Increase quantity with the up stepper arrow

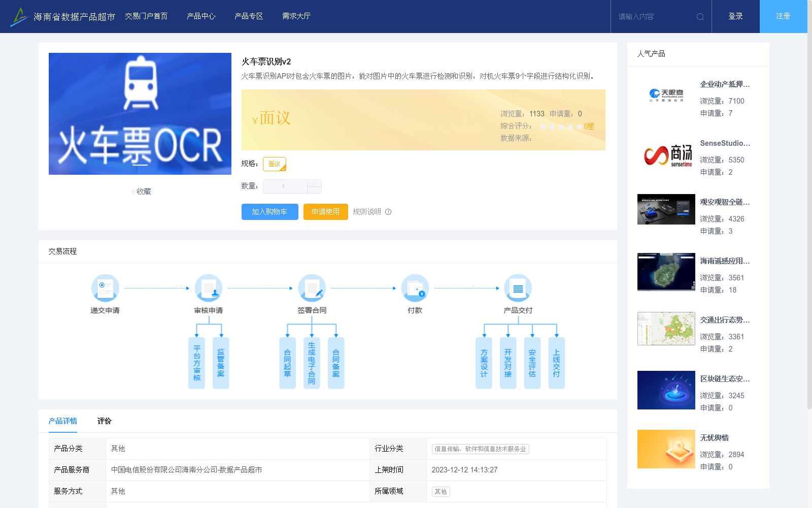[315, 183]
